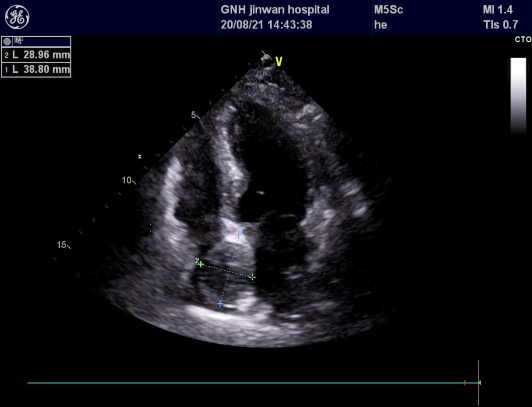This screenshot has width=532, height=407.
Task: Select measurement 1 row reading 38.80 mm
Action: coord(36,69)
